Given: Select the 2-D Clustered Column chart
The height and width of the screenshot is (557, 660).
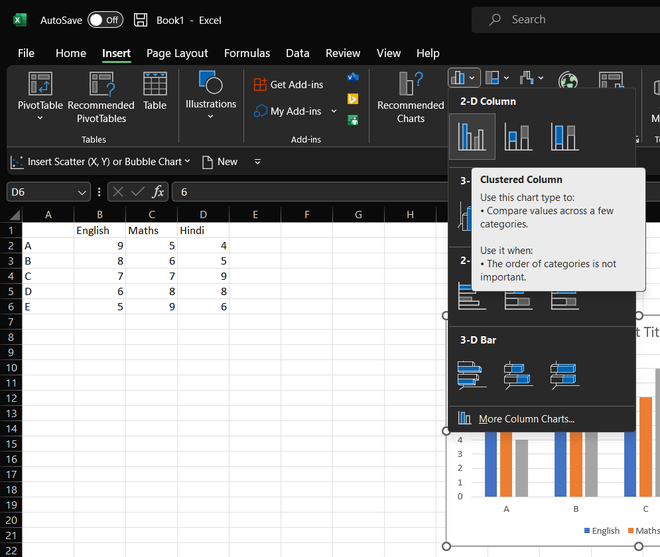Looking at the screenshot, I should point(472,136).
